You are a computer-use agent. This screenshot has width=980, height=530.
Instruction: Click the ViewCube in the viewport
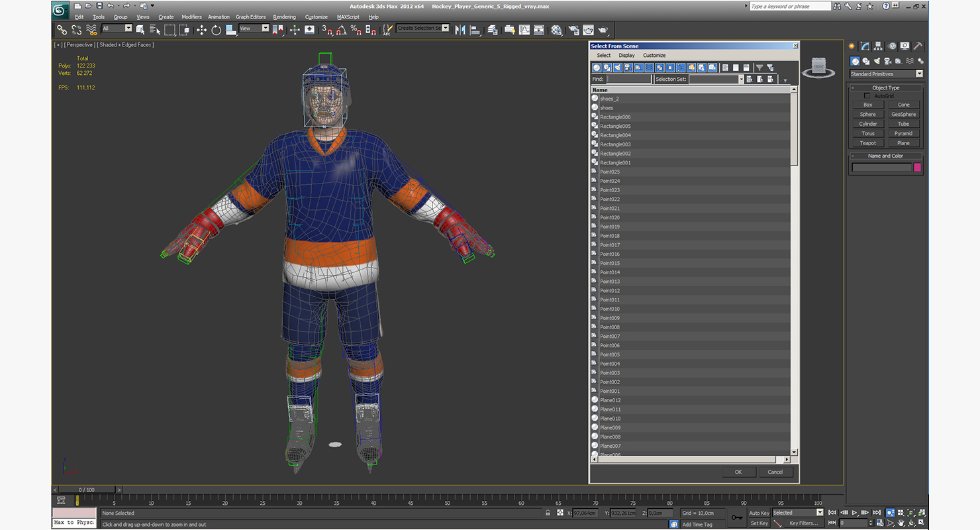tap(818, 68)
